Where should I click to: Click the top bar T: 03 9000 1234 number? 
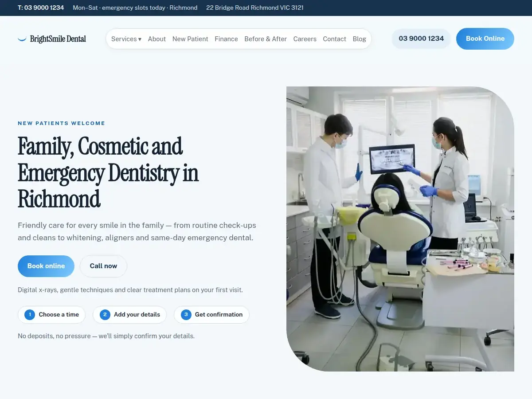[41, 8]
